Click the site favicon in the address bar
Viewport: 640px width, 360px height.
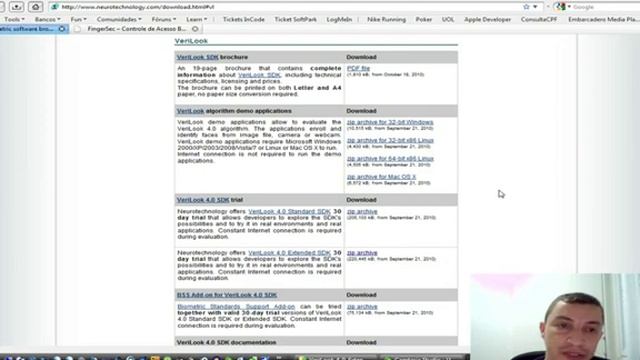54,7
